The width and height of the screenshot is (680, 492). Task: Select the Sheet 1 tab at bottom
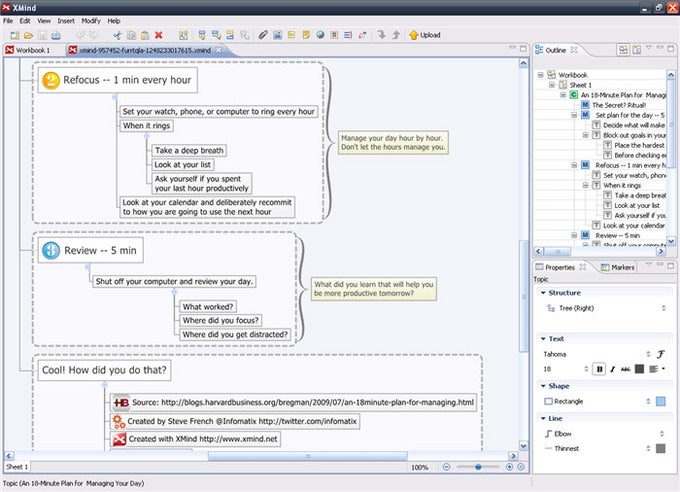point(17,467)
